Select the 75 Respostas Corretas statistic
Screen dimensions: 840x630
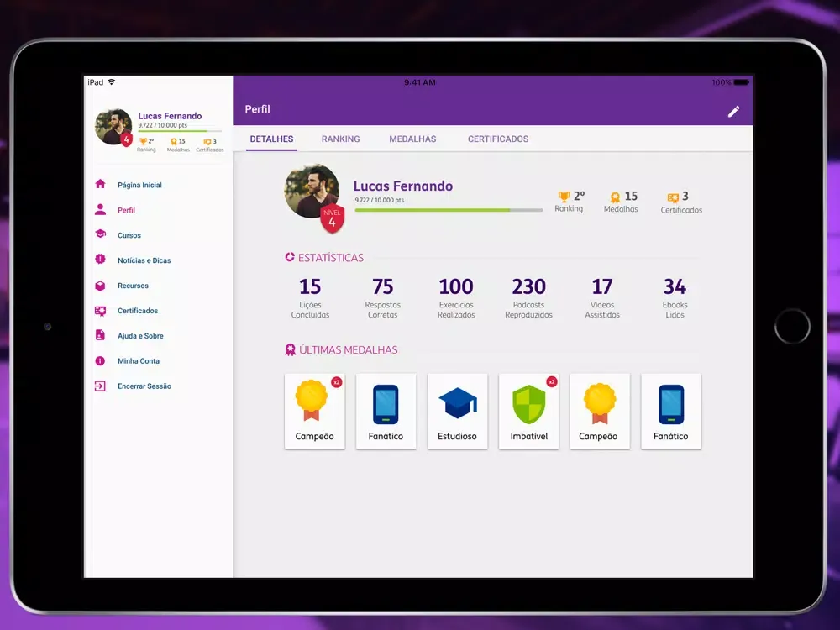click(x=382, y=298)
